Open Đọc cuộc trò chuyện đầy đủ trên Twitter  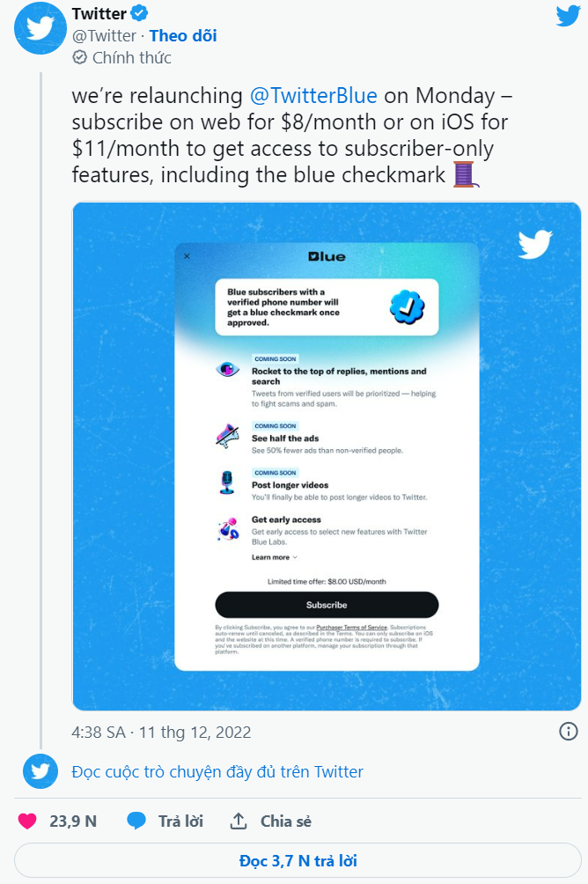(x=217, y=771)
